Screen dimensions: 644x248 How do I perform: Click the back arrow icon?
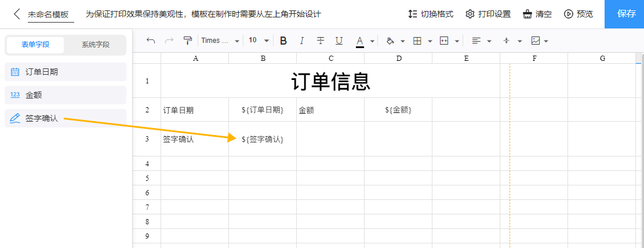[16, 14]
